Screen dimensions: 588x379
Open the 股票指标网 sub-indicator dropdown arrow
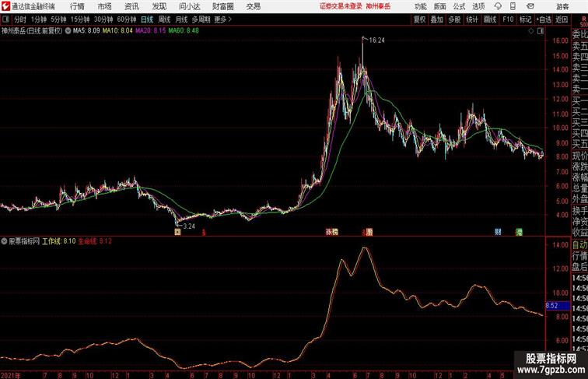[4, 241]
